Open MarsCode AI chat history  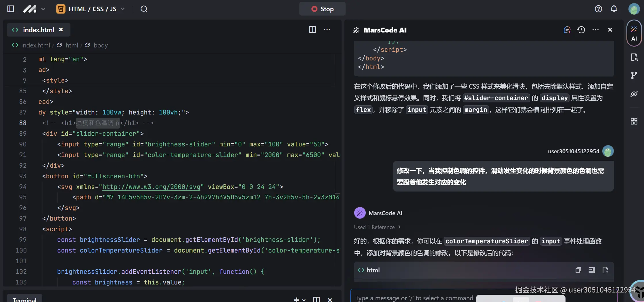pyautogui.click(x=581, y=30)
